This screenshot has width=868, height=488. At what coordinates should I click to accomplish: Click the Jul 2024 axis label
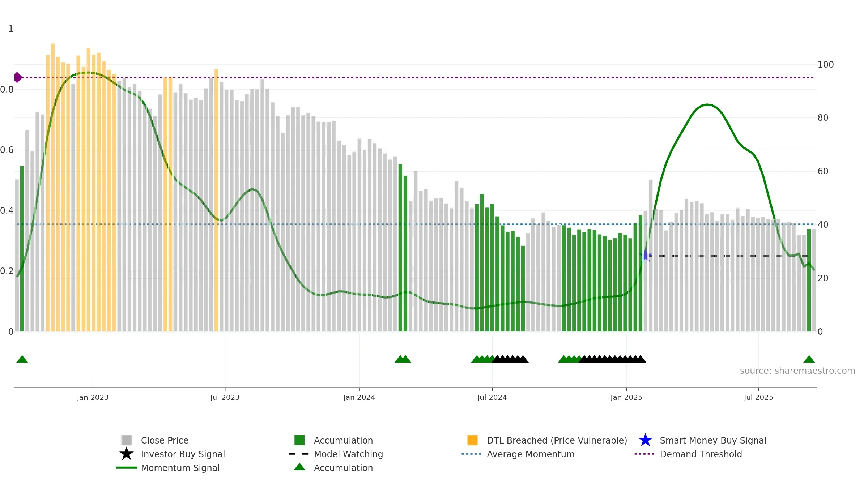click(492, 397)
